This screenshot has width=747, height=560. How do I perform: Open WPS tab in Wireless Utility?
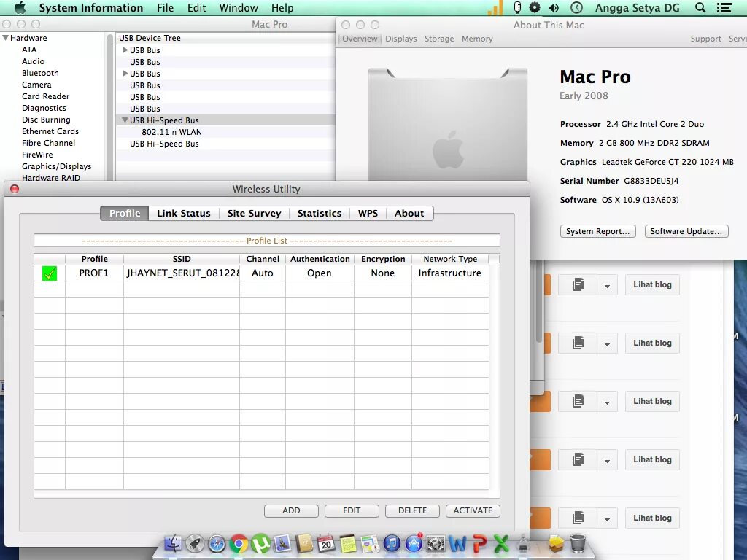pos(368,214)
